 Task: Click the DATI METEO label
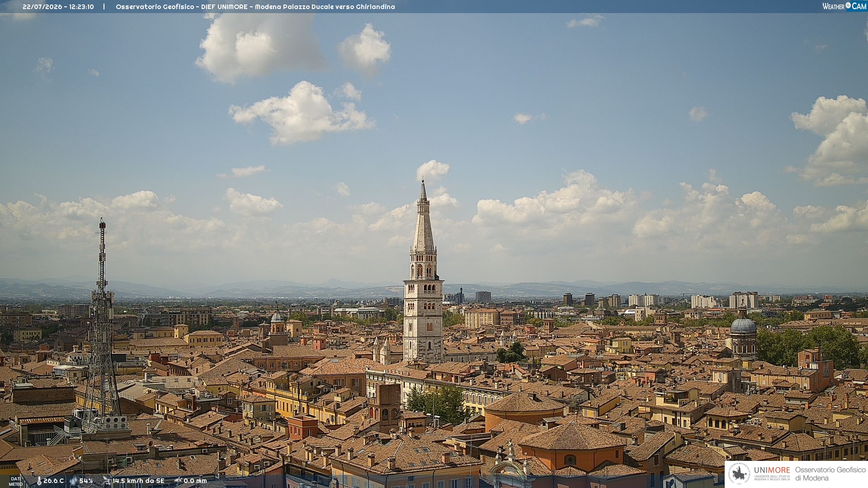[x=16, y=481]
